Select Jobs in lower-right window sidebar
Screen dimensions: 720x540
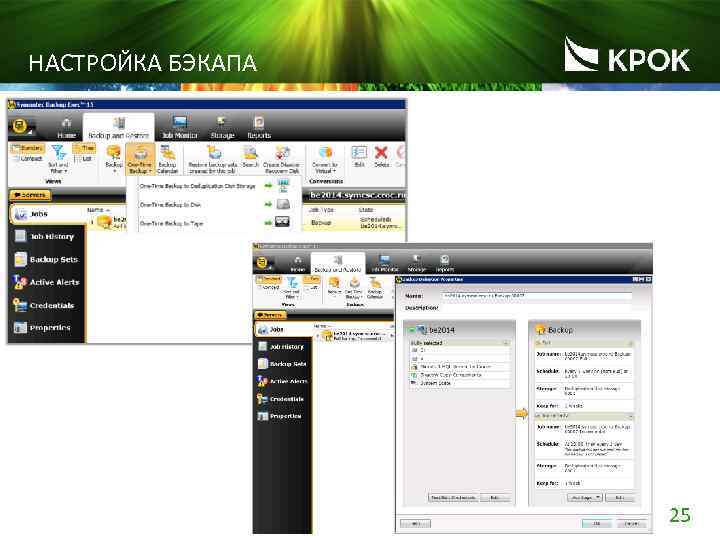(x=283, y=329)
